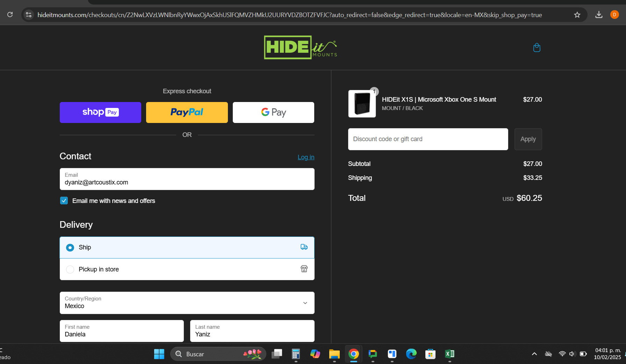This screenshot has height=364, width=626.
Task: Select the Ship delivery option
Action: (187, 247)
